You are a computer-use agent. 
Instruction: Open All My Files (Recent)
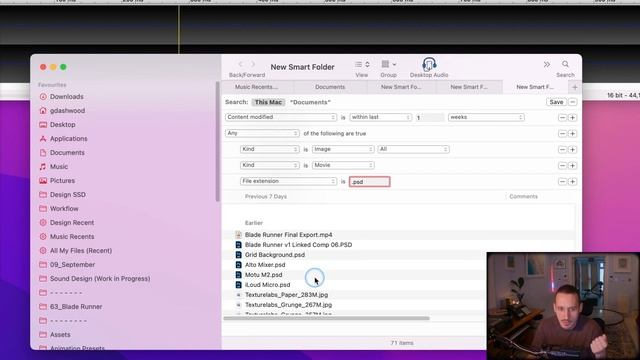coord(81,251)
